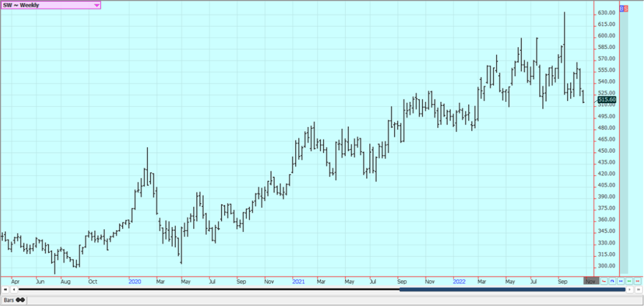This screenshot has width=644, height=306.
Task: Click the Apr label at axis start
Action: [x=15, y=281]
